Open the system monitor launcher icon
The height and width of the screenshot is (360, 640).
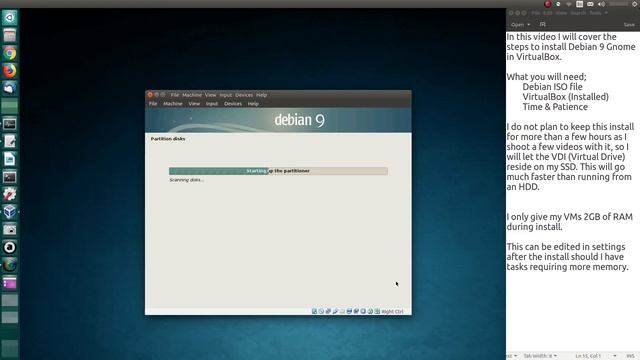coord(9,124)
